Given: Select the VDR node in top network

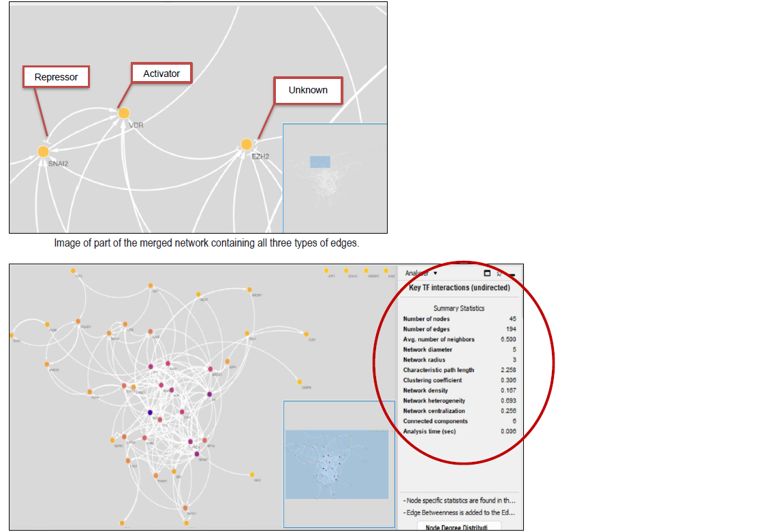Looking at the screenshot, I should click(x=123, y=113).
